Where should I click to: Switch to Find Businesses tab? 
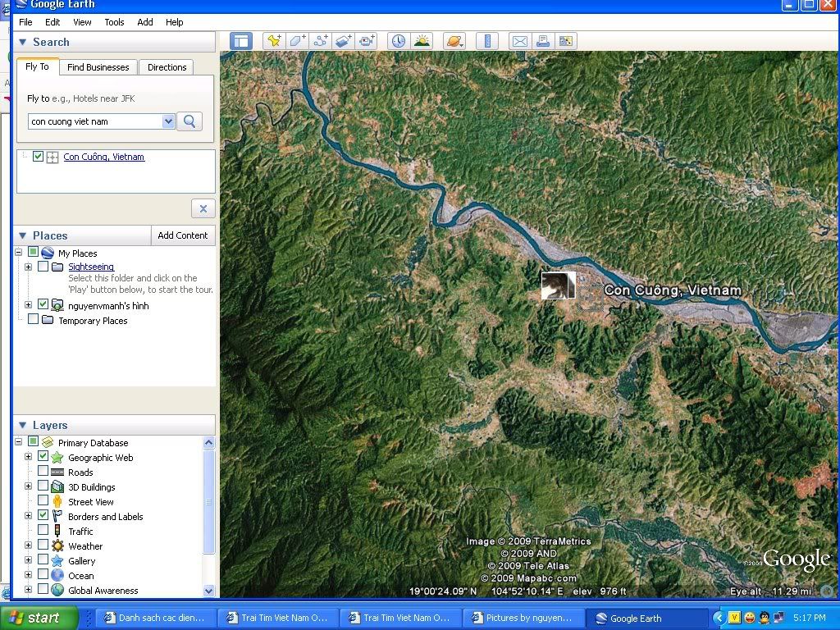click(x=98, y=67)
